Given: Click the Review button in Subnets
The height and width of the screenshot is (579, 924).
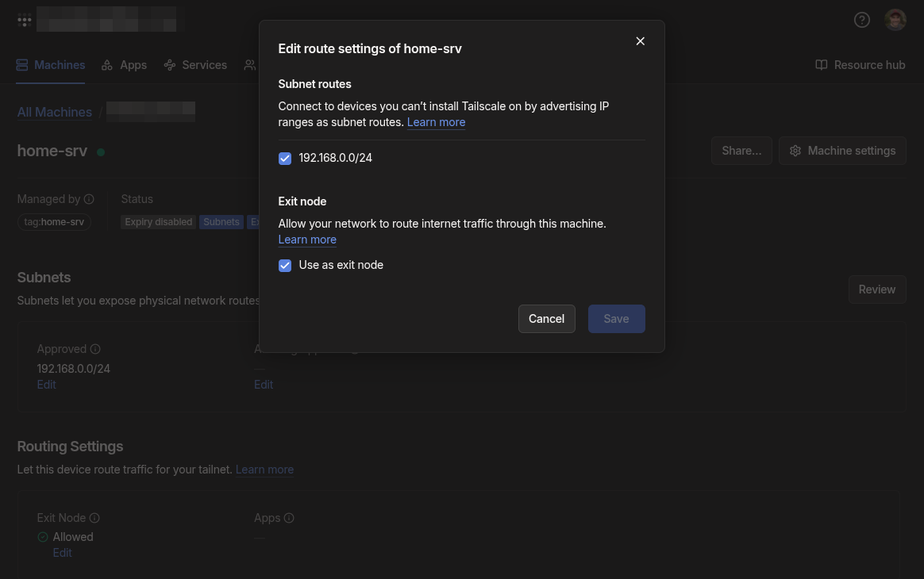Looking at the screenshot, I should [877, 289].
